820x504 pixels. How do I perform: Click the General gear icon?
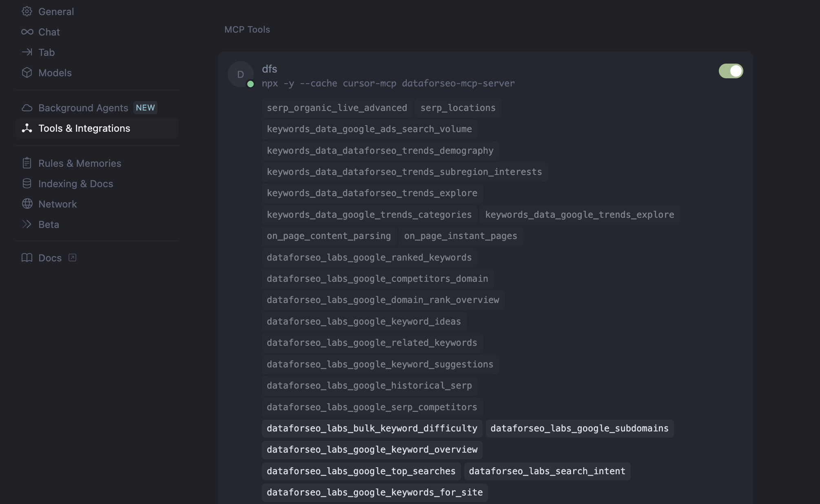(x=27, y=11)
